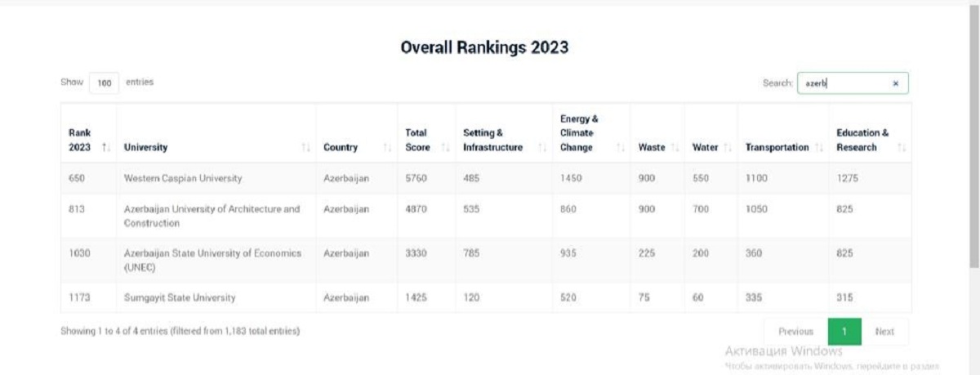
Task: Open the Show entries count dropdown
Action: point(104,83)
